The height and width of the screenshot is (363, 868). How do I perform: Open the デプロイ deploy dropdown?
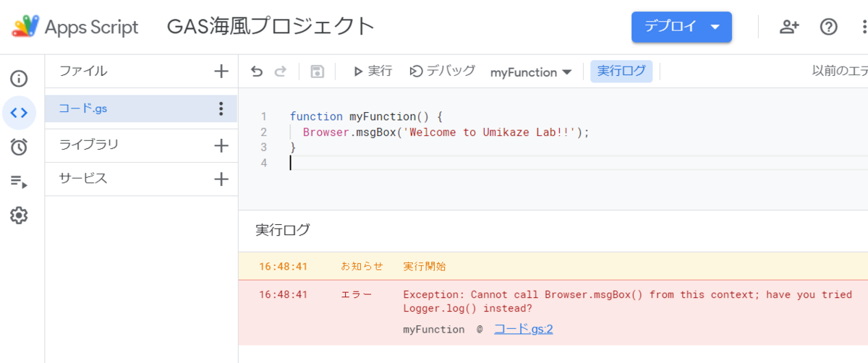[x=681, y=27]
